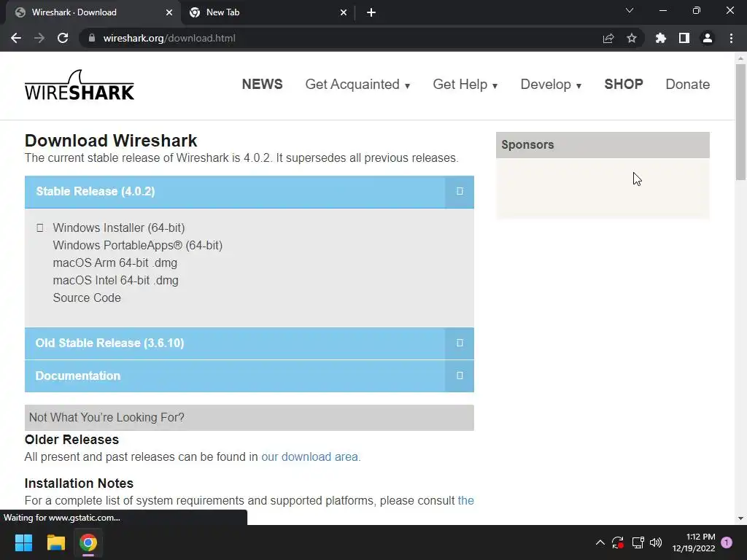Download the Source Code

tap(87, 298)
